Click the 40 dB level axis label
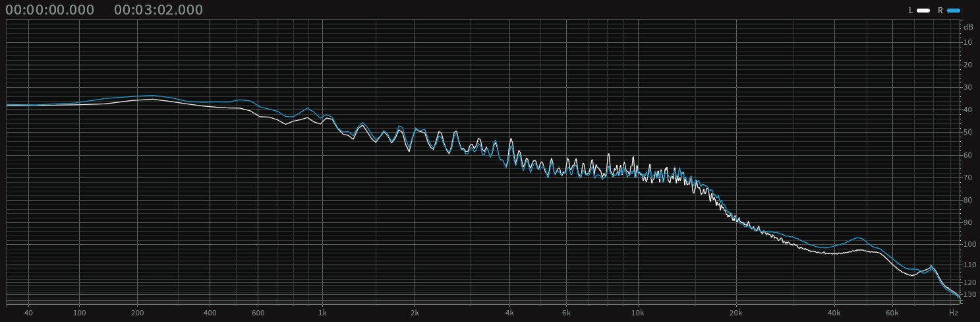 tap(968, 110)
